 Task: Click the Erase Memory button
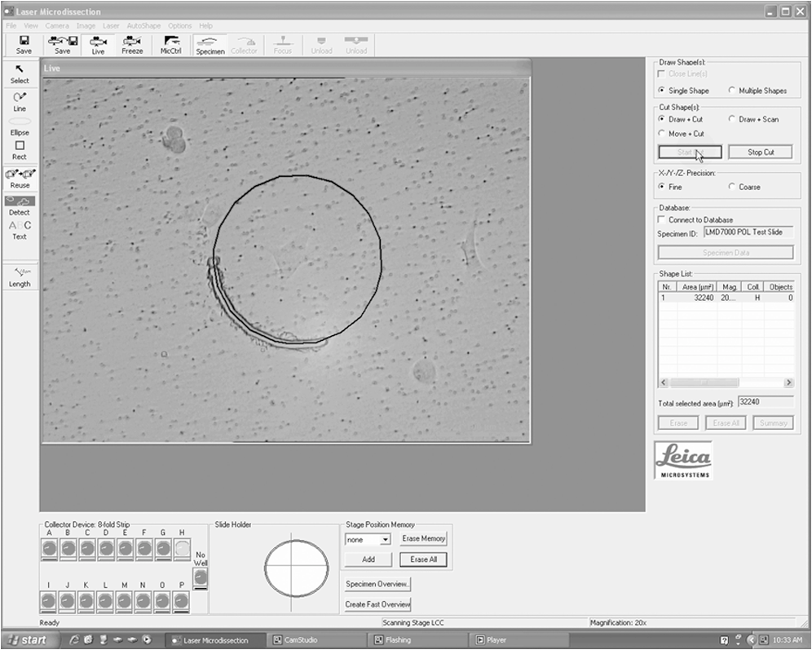pyautogui.click(x=423, y=538)
